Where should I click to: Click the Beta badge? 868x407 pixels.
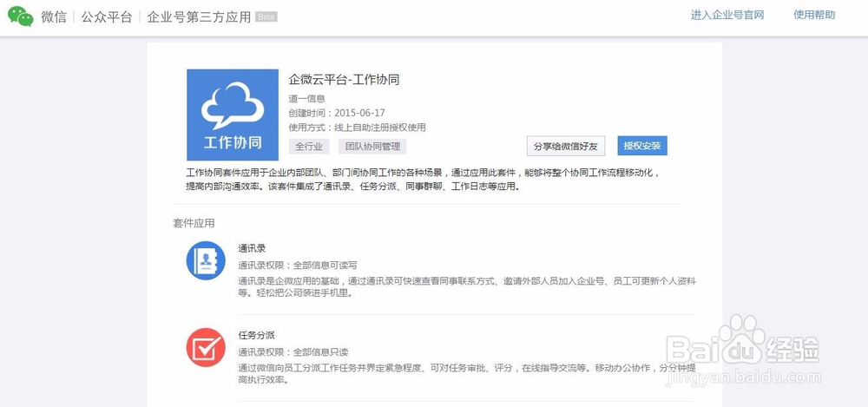266,17
